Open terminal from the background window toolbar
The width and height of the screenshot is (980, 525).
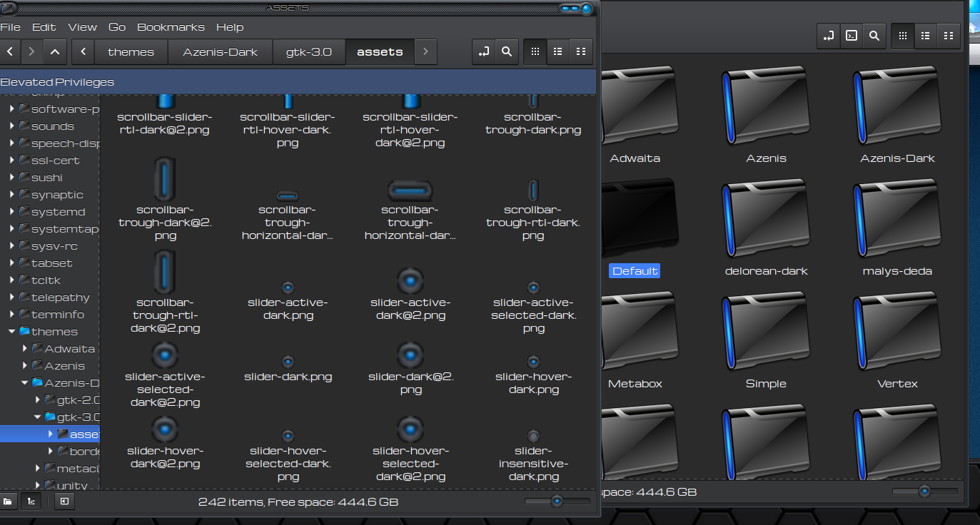pos(851,36)
